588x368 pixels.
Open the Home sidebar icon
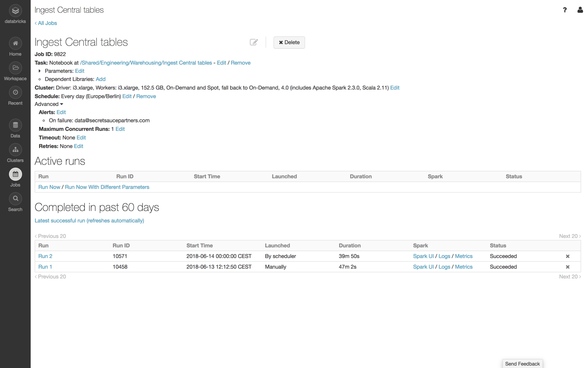pyautogui.click(x=15, y=43)
